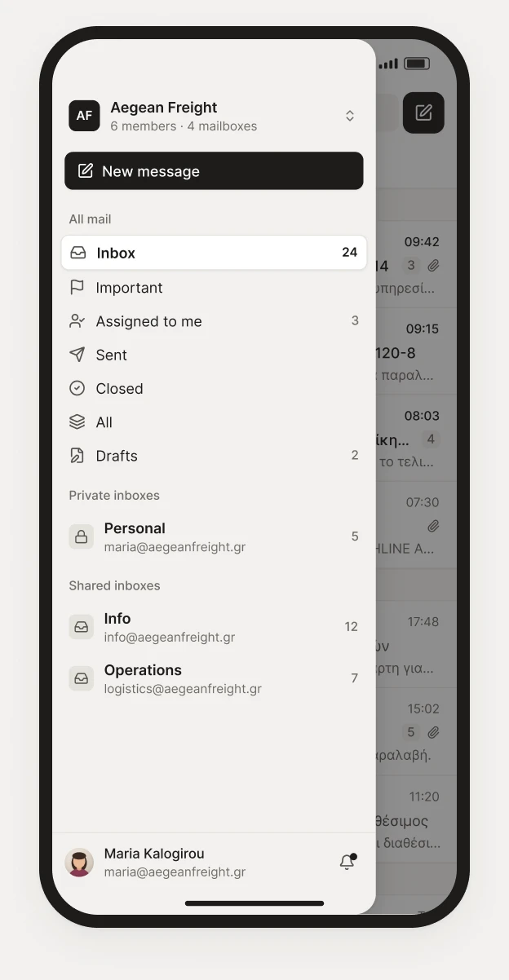Click the Info inbox count 12

(352, 627)
